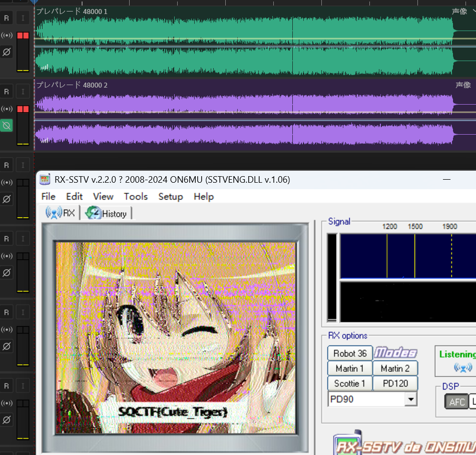Select Martin 2 mode button
The width and height of the screenshot is (476, 455).
(395, 368)
